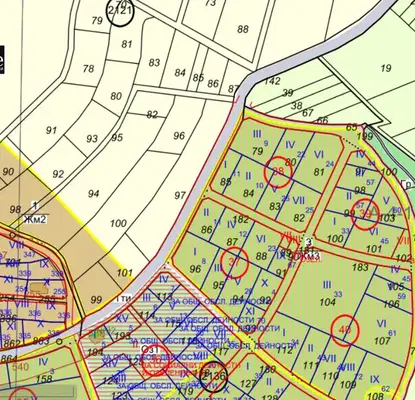
Task: Click the ТТИ label near the road
Action: (124, 299)
